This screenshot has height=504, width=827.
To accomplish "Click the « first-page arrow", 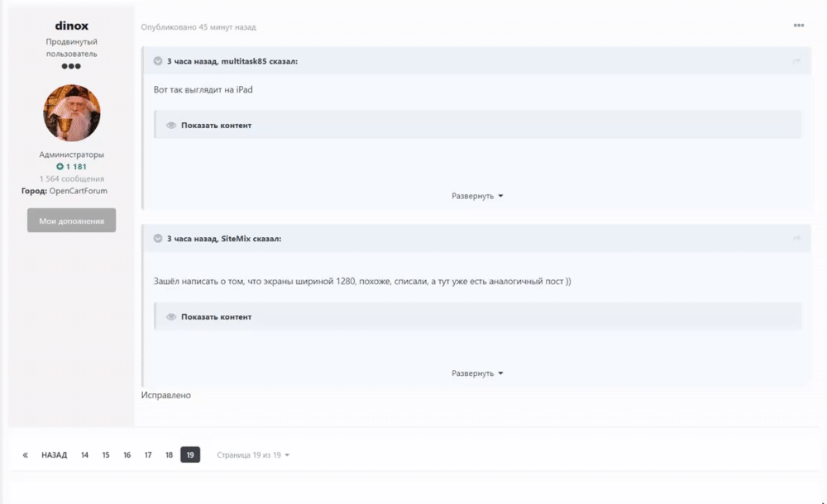I will click(24, 454).
